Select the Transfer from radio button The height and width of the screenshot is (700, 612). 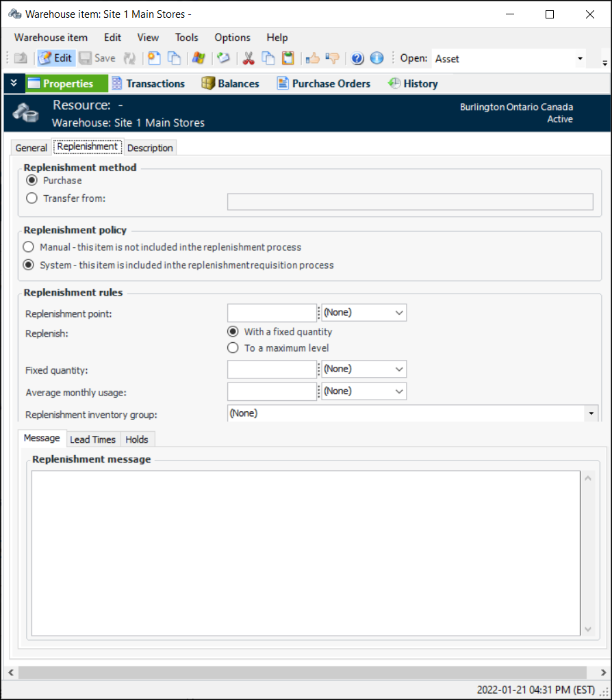point(31,198)
